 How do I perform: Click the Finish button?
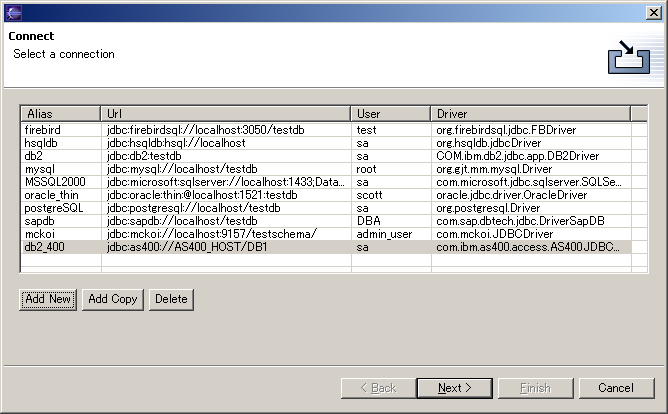(536, 388)
